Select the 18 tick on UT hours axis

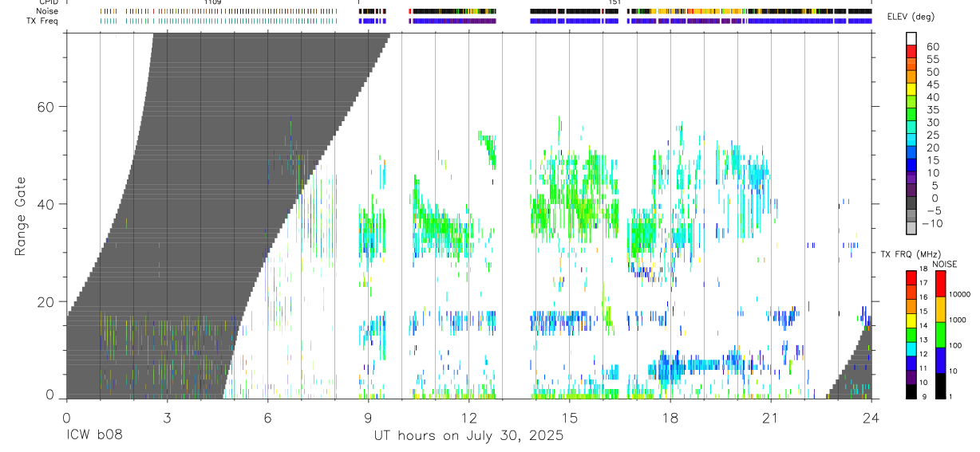coord(670,417)
